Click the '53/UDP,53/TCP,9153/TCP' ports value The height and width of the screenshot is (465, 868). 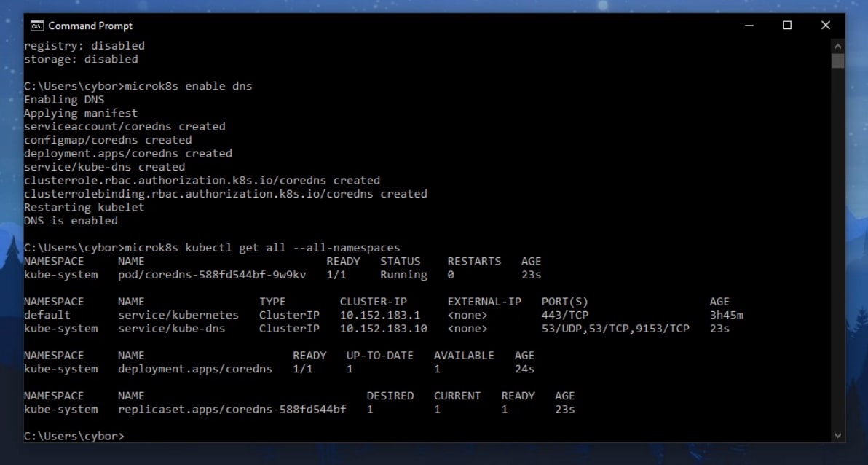coord(615,328)
